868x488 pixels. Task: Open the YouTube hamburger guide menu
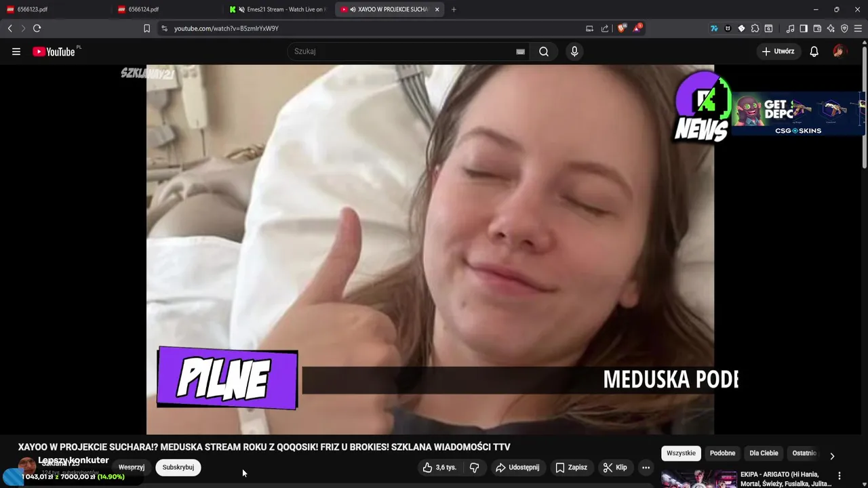(x=16, y=52)
